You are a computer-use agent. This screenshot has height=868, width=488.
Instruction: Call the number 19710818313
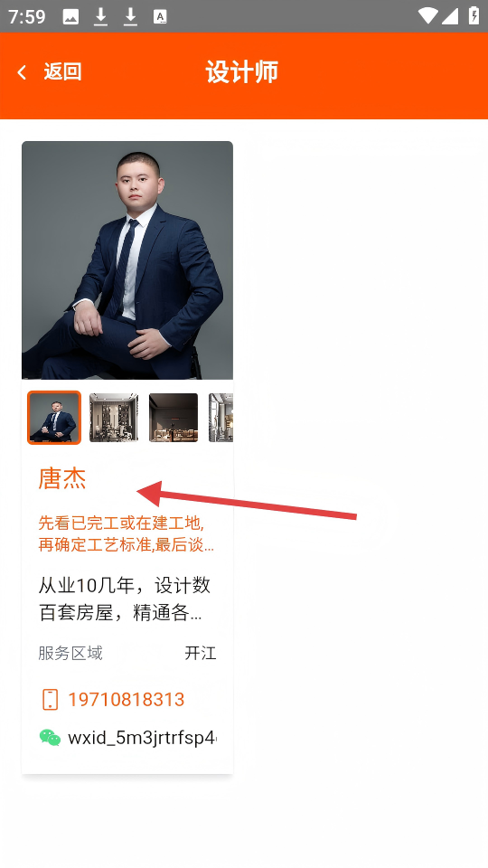coord(127,699)
